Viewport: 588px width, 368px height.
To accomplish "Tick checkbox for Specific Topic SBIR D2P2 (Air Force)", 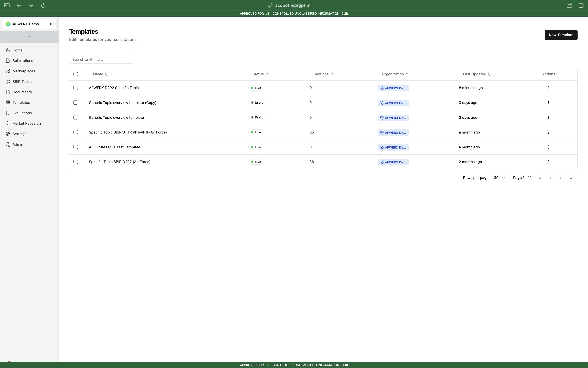I will [76, 162].
